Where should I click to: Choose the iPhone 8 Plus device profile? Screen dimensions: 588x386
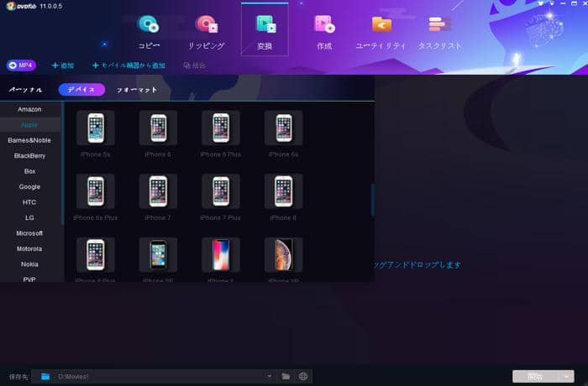coord(95,259)
